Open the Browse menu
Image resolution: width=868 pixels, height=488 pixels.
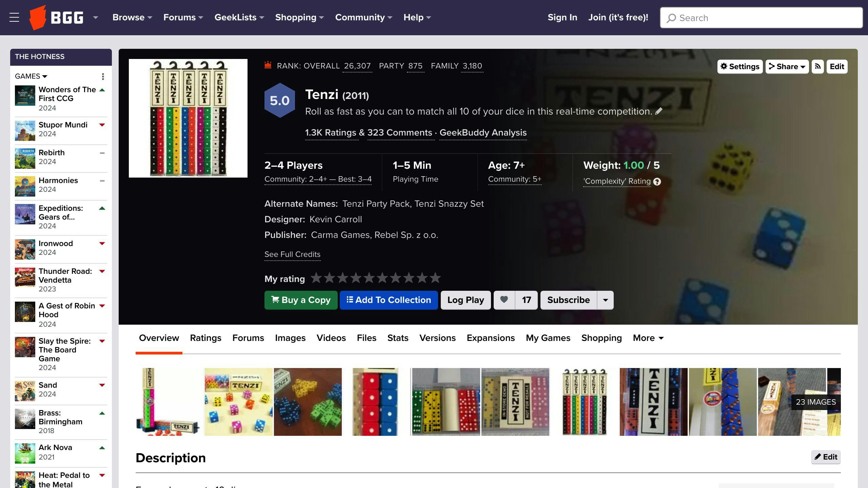coord(132,17)
